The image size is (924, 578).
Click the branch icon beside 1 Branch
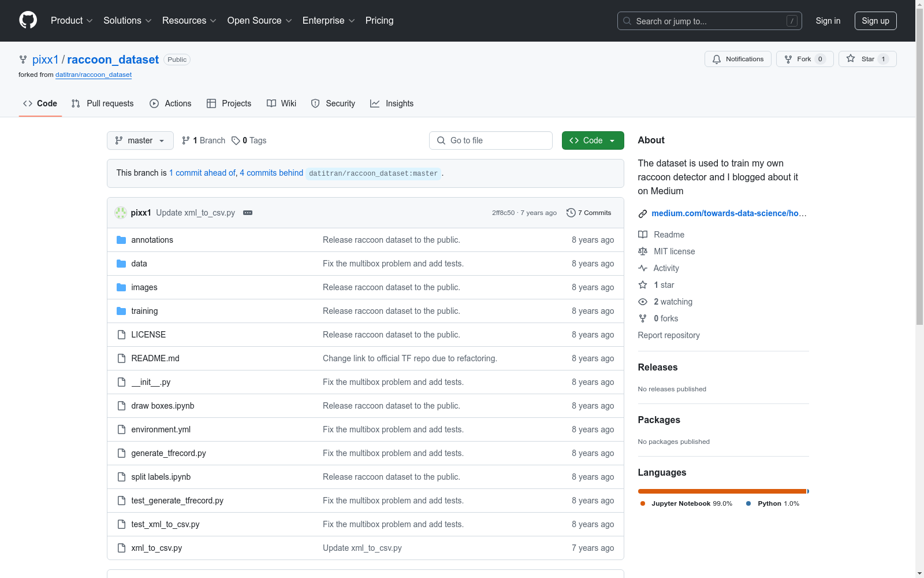(186, 140)
